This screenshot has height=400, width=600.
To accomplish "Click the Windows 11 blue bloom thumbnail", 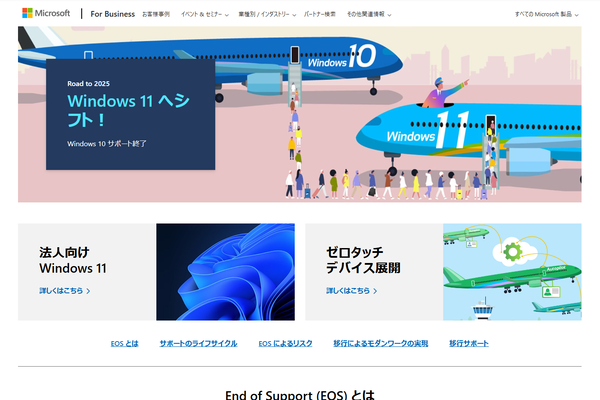I will (x=225, y=272).
